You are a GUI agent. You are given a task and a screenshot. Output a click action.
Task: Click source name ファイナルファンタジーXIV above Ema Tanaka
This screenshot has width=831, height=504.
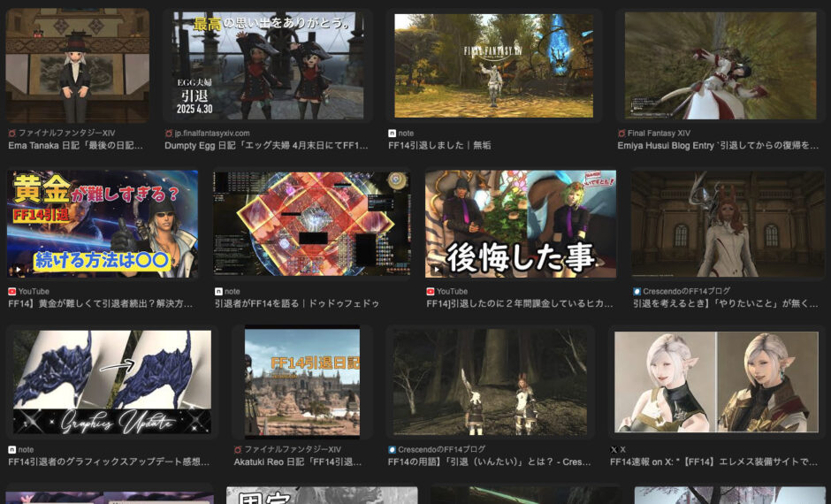[66, 133]
